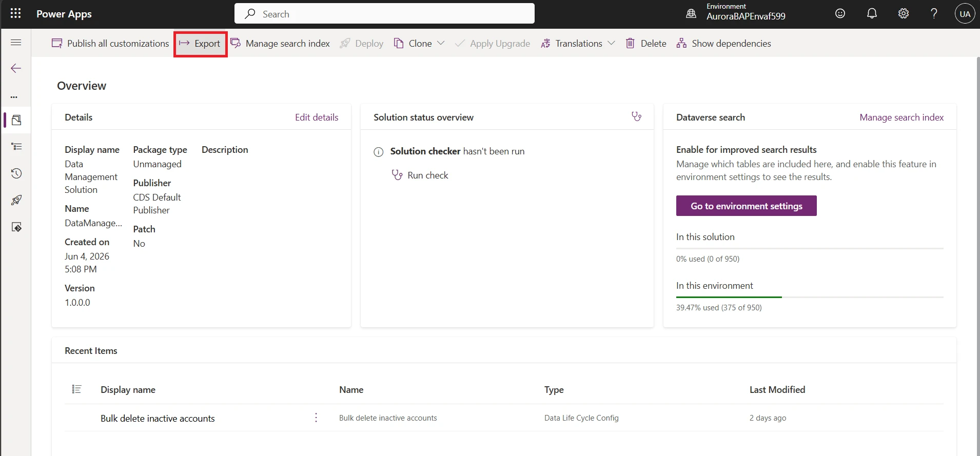Click Manage search index link in Dataverse search
The height and width of the screenshot is (456, 980).
[x=901, y=117]
